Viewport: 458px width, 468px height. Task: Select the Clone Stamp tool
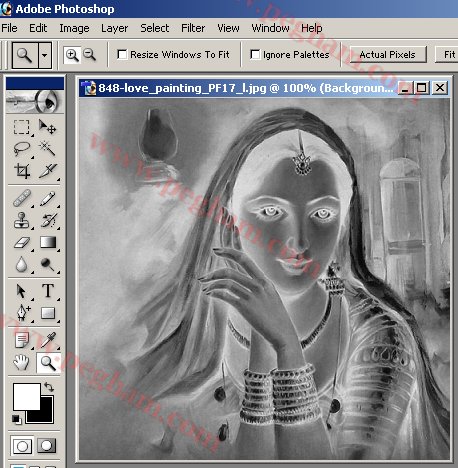point(22,220)
